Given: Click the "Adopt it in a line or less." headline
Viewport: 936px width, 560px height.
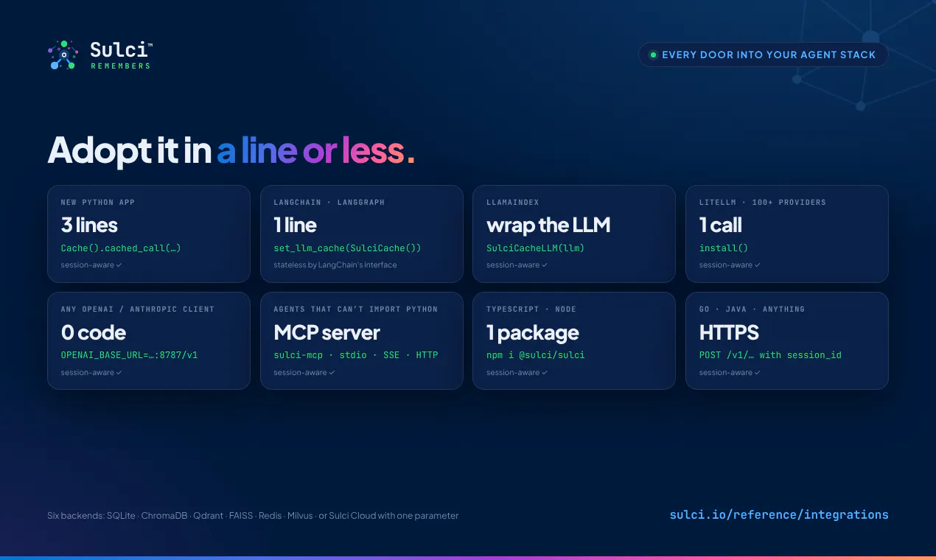Looking at the screenshot, I should click(x=231, y=150).
